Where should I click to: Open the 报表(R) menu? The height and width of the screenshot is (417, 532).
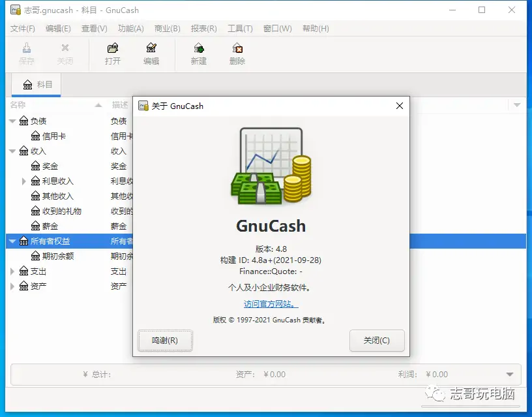203,29
